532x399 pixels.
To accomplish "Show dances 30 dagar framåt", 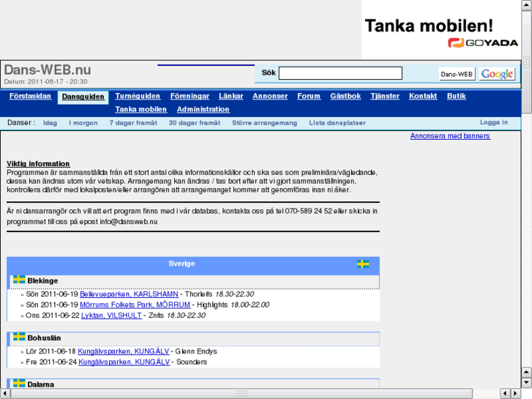I will (195, 123).
